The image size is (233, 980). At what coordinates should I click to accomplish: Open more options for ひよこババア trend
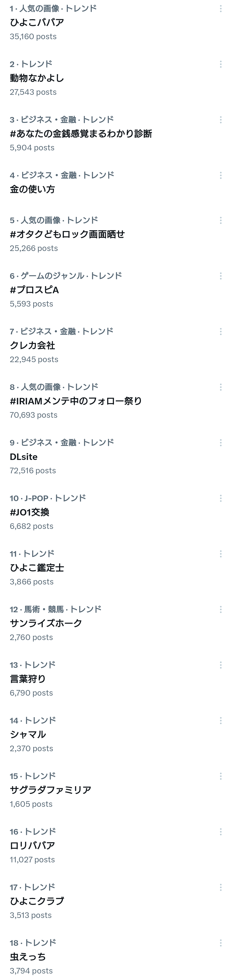point(220,9)
